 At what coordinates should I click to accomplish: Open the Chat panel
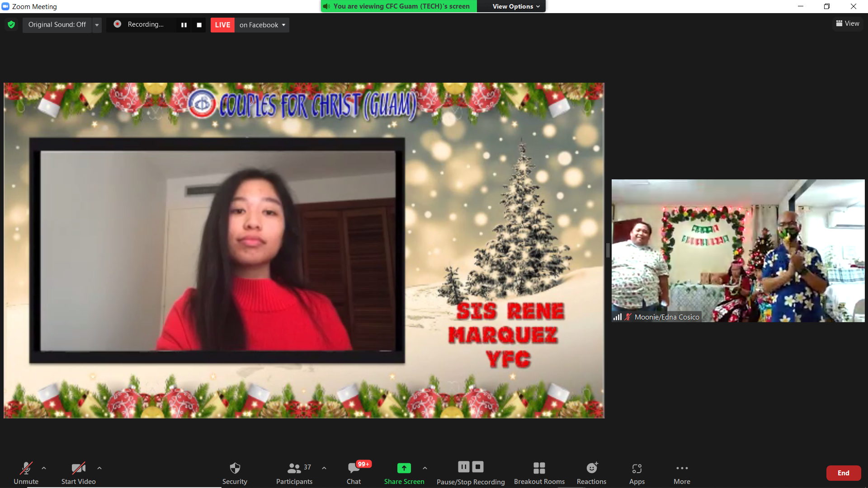point(354,473)
